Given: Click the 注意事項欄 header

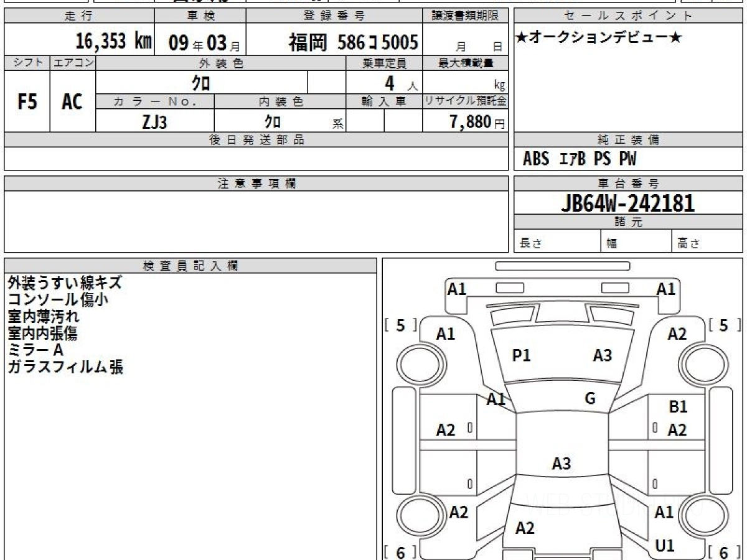Looking at the screenshot, I should 256,184.
